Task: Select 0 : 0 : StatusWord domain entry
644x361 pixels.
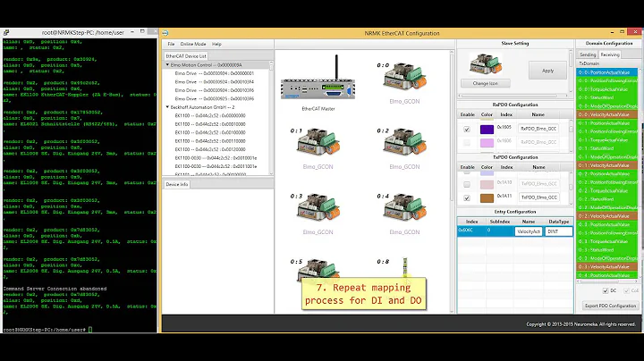Action: tap(607, 97)
